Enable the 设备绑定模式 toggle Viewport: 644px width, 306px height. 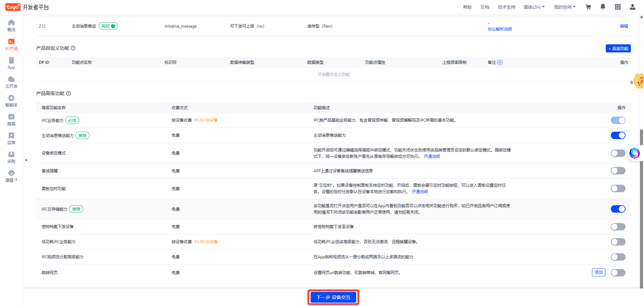pos(618,153)
